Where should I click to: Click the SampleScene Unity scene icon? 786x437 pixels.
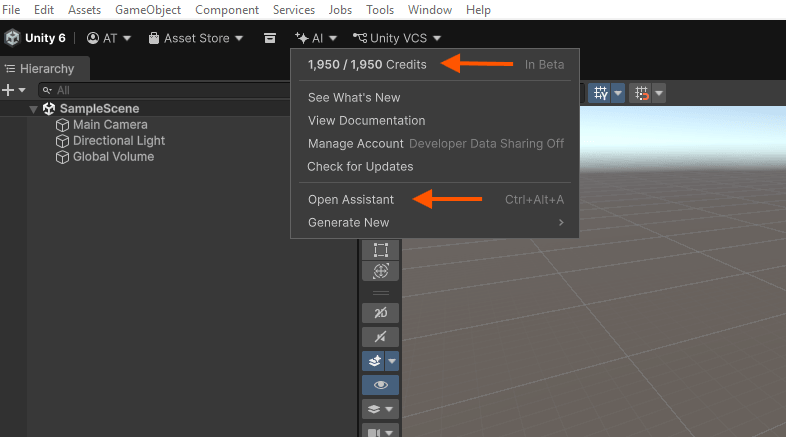[x=49, y=109]
